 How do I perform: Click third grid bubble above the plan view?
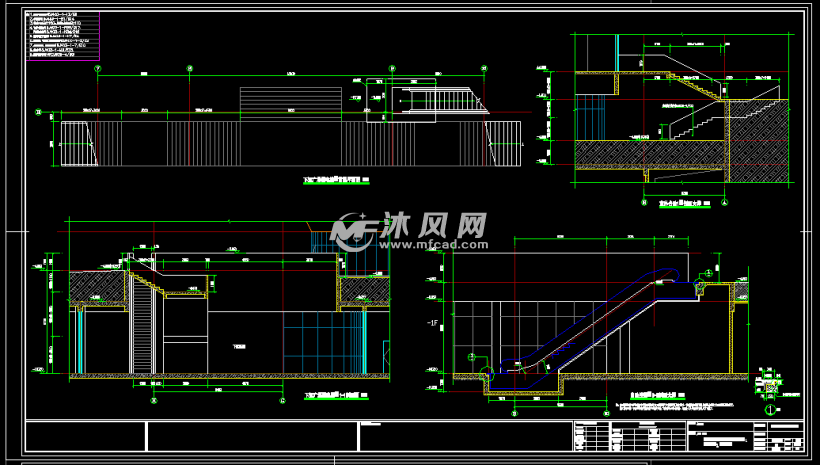click(392, 69)
